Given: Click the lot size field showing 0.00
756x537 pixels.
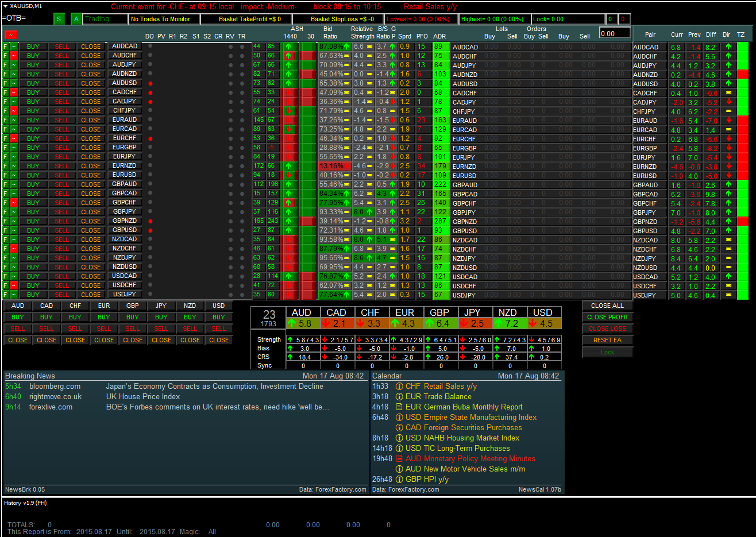Looking at the screenshot, I should pyautogui.click(x=615, y=33).
